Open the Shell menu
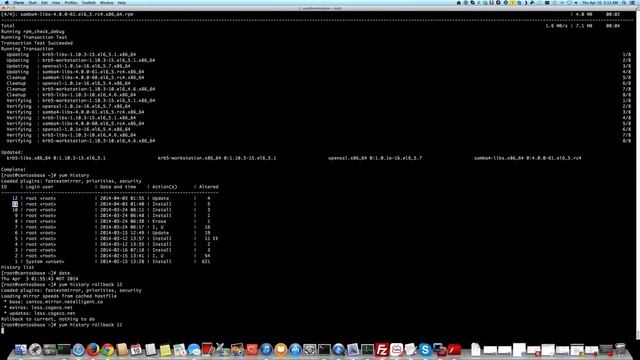 tap(32, 2)
